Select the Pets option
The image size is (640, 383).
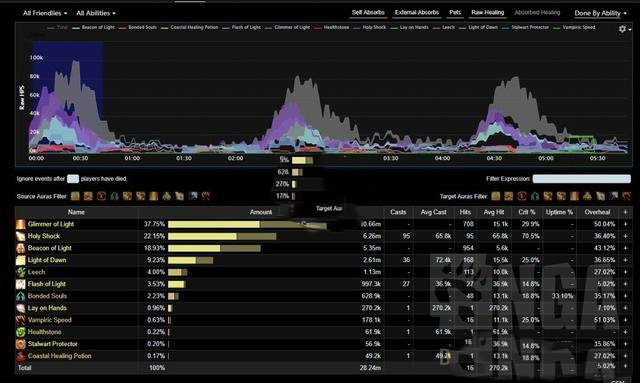coord(455,12)
